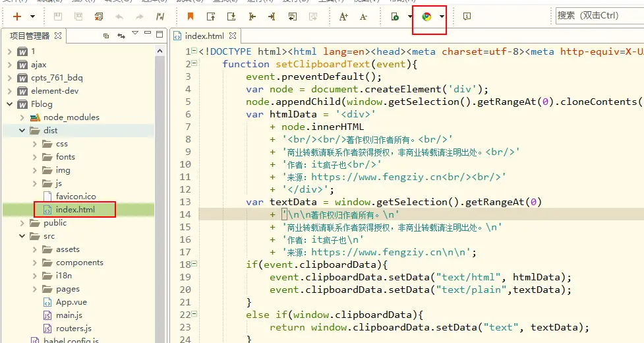Click the orange bookmark icon
Viewport: 644px width, 343px height.
click(190, 16)
